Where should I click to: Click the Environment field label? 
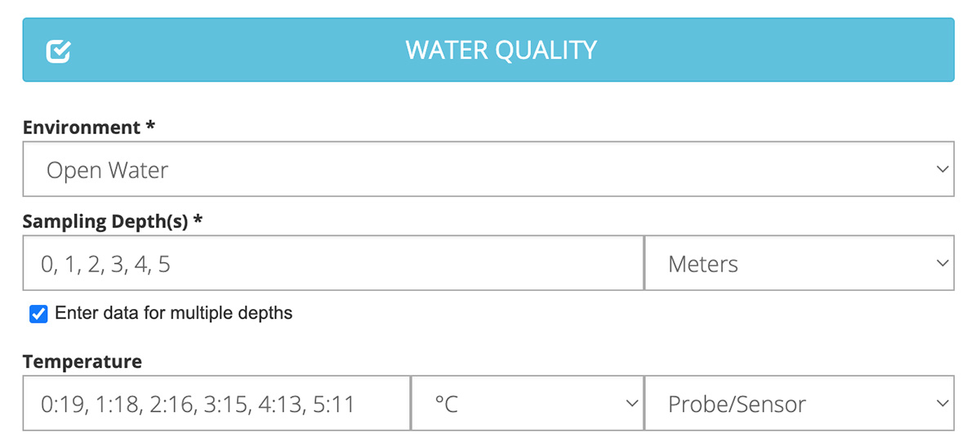[82, 128]
